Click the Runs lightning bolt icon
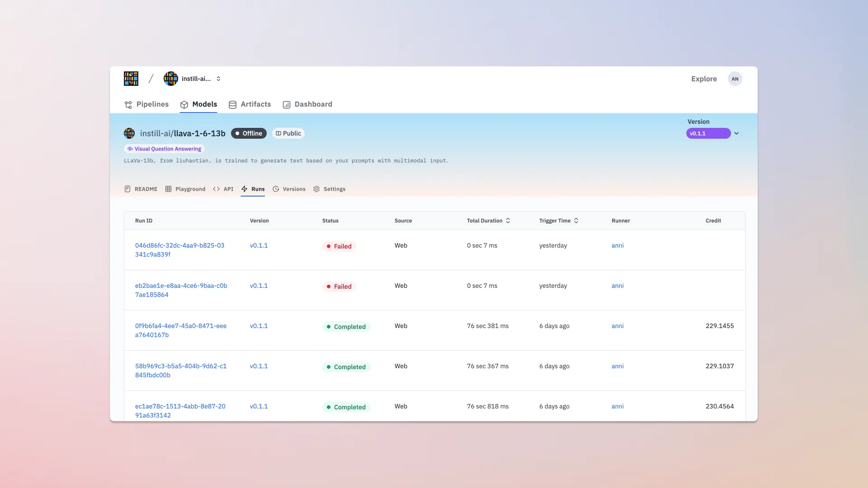This screenshot has height=488, width=868. 244,189
